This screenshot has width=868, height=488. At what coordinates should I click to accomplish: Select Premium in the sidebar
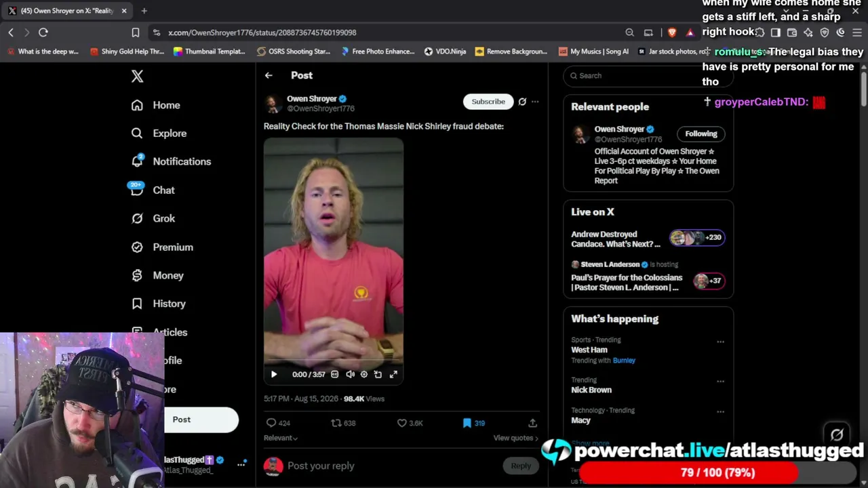click(163, 247)
